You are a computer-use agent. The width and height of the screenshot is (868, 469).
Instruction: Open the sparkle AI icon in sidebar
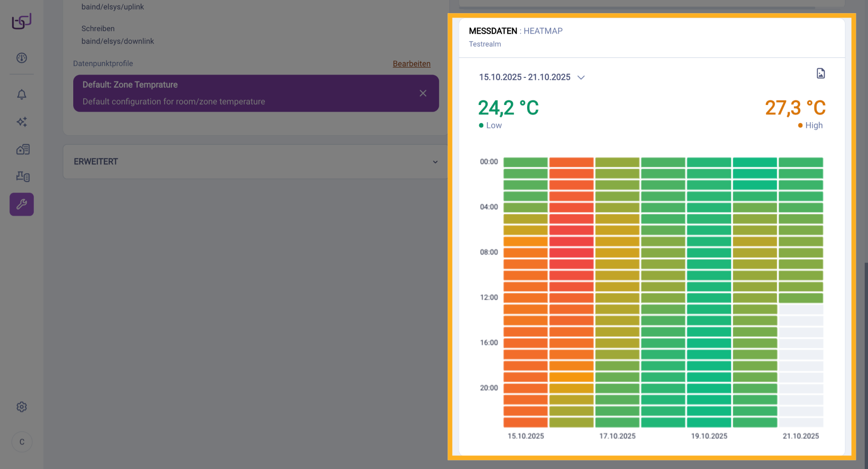(x=22, y=122)
